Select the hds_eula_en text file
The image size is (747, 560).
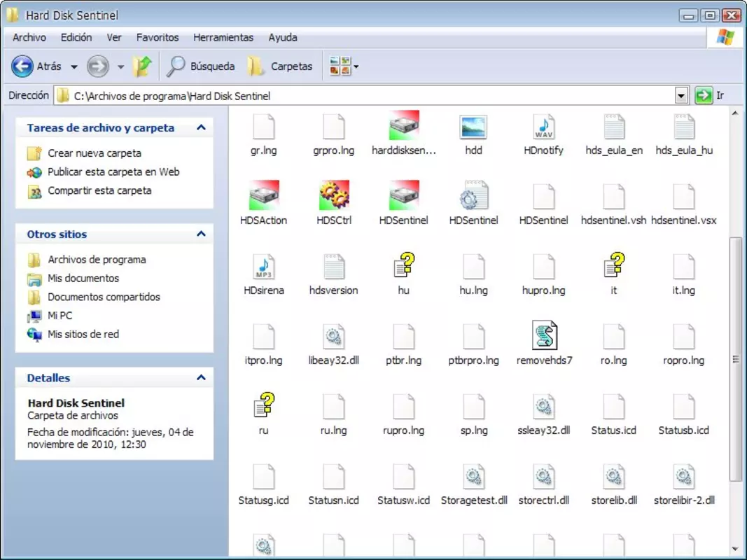coord(613,127)
